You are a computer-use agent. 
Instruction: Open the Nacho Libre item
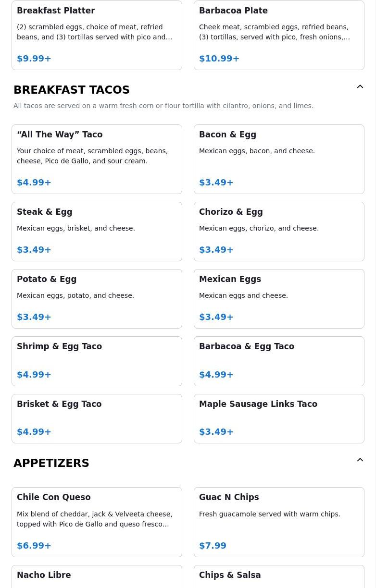(97, 576)
